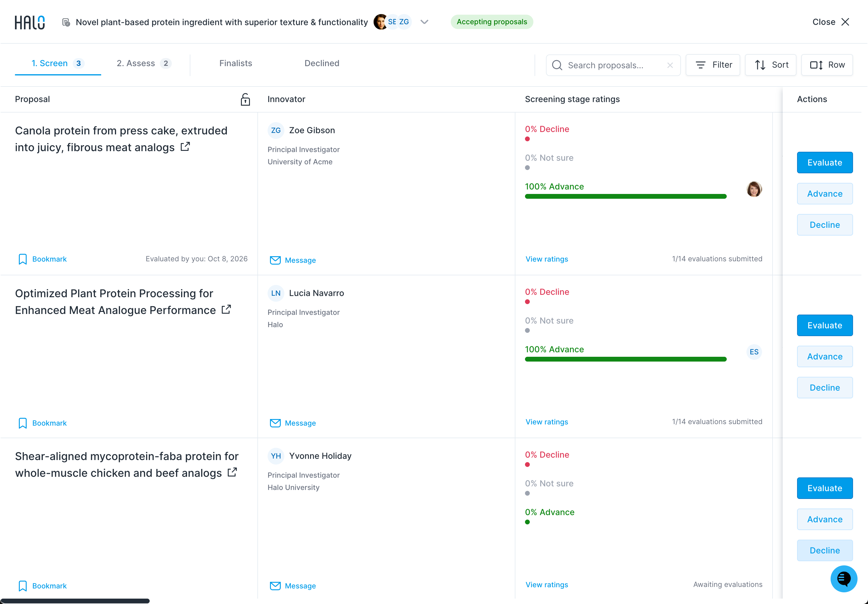Advance Lucia Navarro's proposal
The image size is (868, 604).
coord(825,356)
